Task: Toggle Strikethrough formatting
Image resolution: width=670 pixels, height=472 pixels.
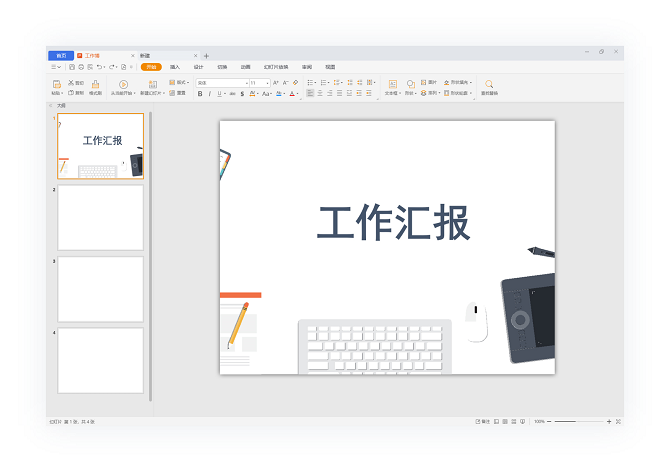Action: point(232,94)
